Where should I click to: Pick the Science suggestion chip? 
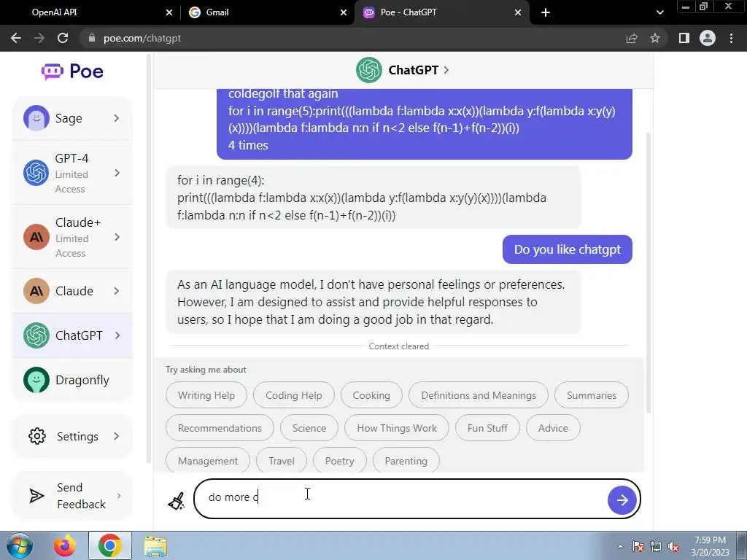click(x=309, y=428)
